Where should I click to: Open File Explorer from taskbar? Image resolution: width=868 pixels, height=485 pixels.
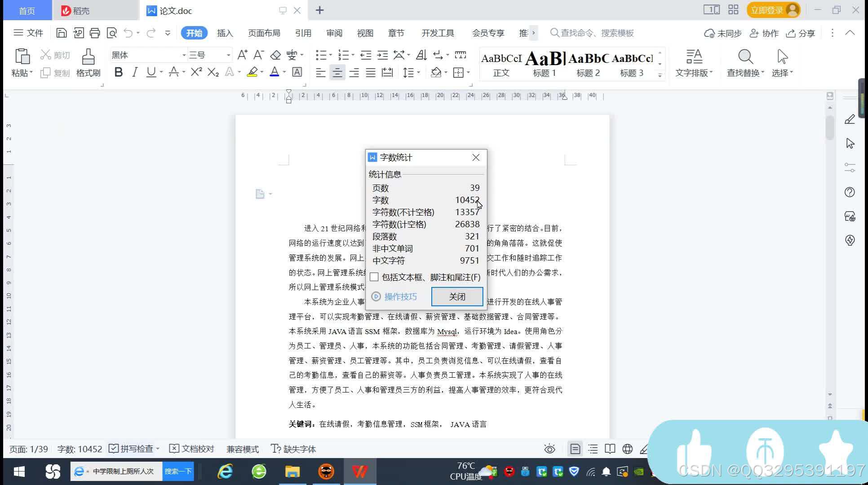tap(292, 472)
